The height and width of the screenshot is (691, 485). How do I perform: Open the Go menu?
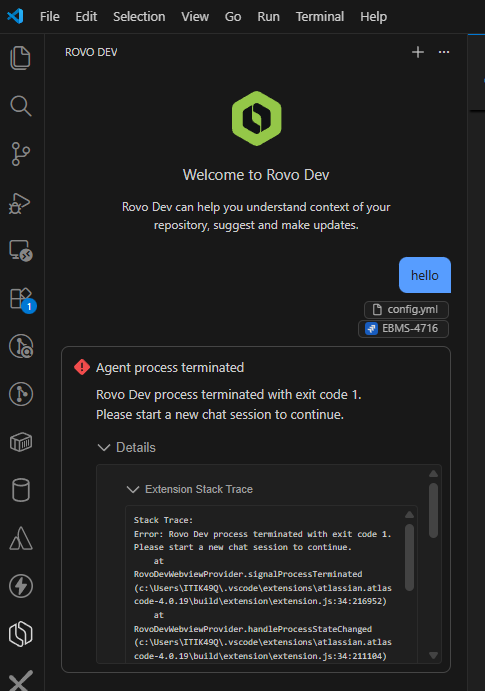point(233,17)
